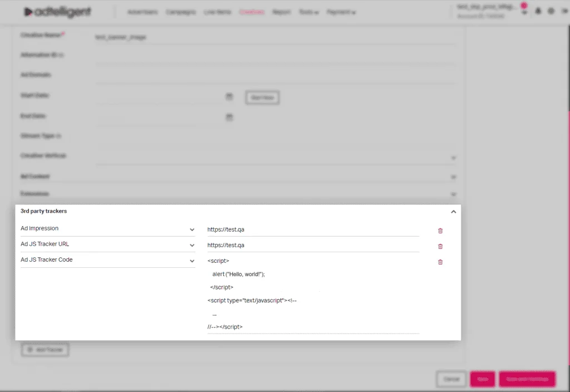Go to the Campaigns page

[x=181, y=12]
